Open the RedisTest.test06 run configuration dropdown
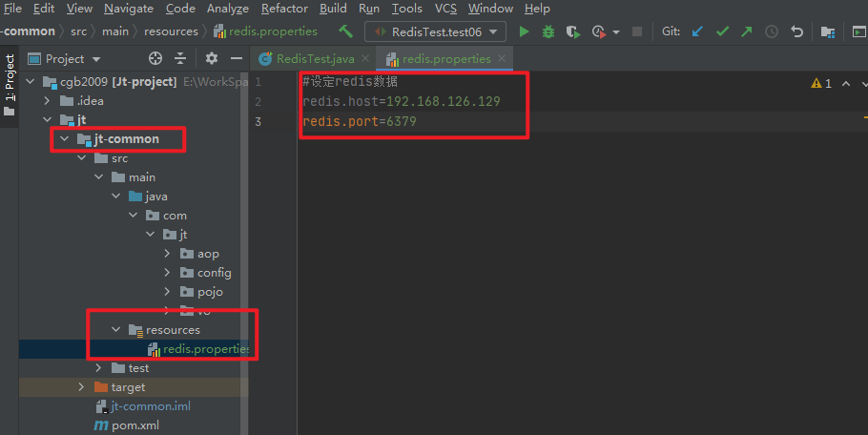This screenshot has height=435, width=868. click(x=435, y=31)
